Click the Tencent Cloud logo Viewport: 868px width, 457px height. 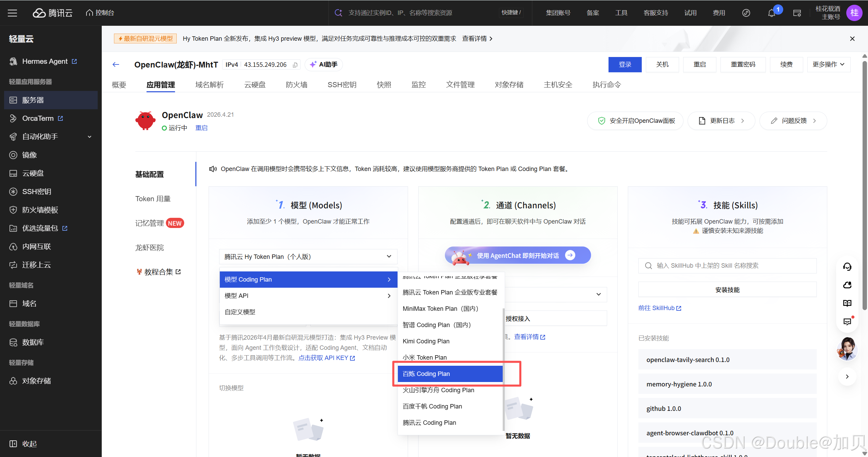coord(53,13)
